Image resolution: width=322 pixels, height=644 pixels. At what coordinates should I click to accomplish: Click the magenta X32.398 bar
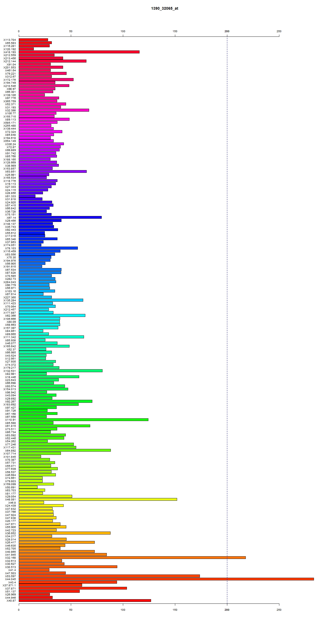coord(54,110)
